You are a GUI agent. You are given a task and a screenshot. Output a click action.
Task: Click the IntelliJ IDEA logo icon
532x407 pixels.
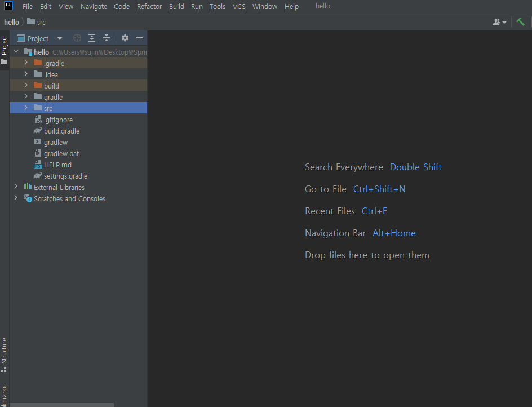[x=8, y=6]
